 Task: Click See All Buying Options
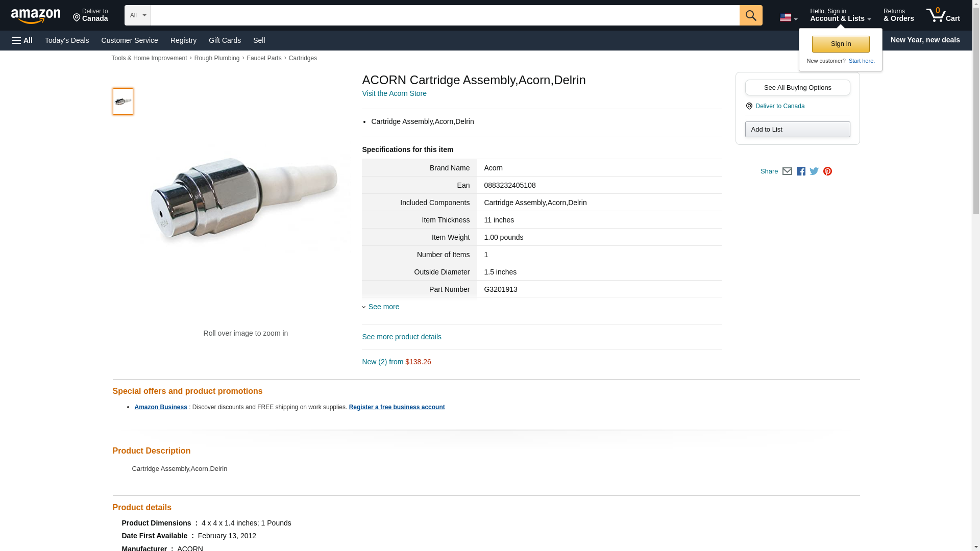coord(797,87)
